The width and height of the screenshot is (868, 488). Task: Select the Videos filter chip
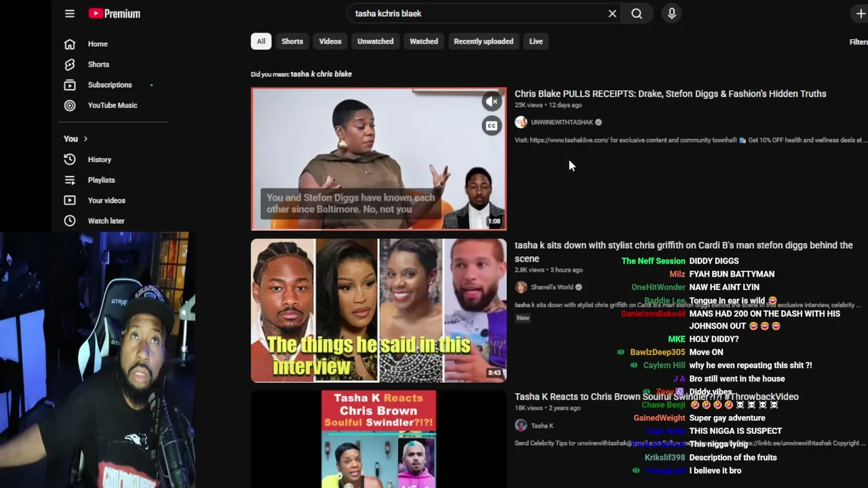(x=330, y=41)
